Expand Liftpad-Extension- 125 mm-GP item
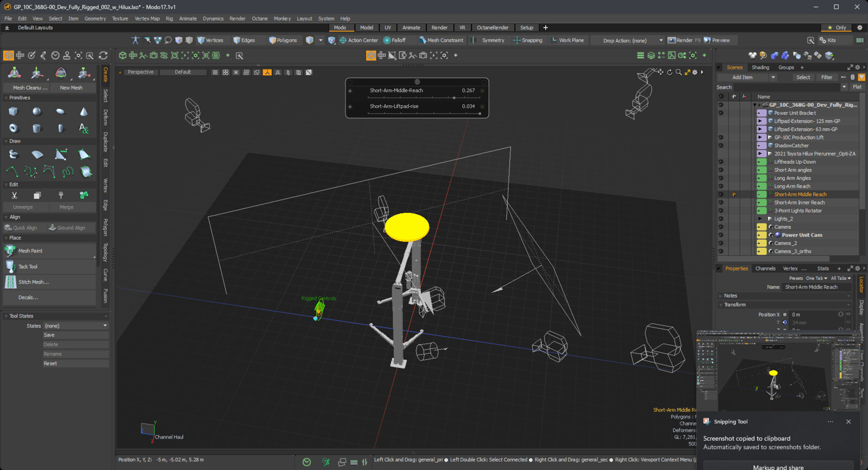 point(760,121)
